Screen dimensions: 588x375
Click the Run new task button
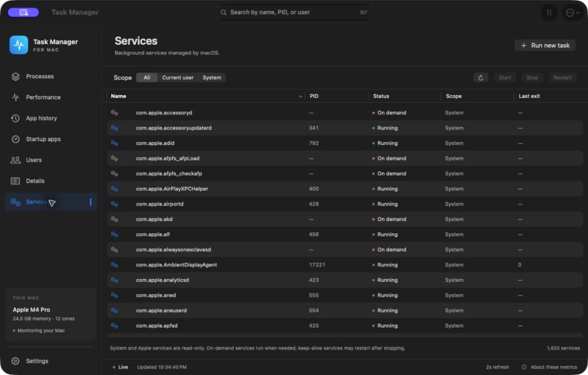pyautogui.click(x=545, y=45)
